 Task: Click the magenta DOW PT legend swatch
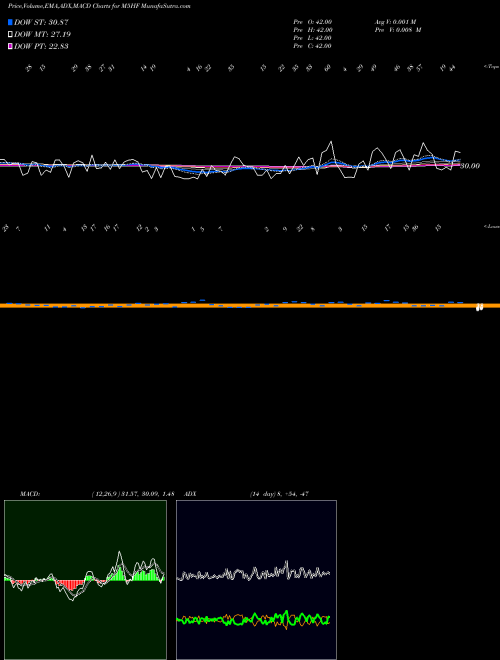click(x=10, y=46)
